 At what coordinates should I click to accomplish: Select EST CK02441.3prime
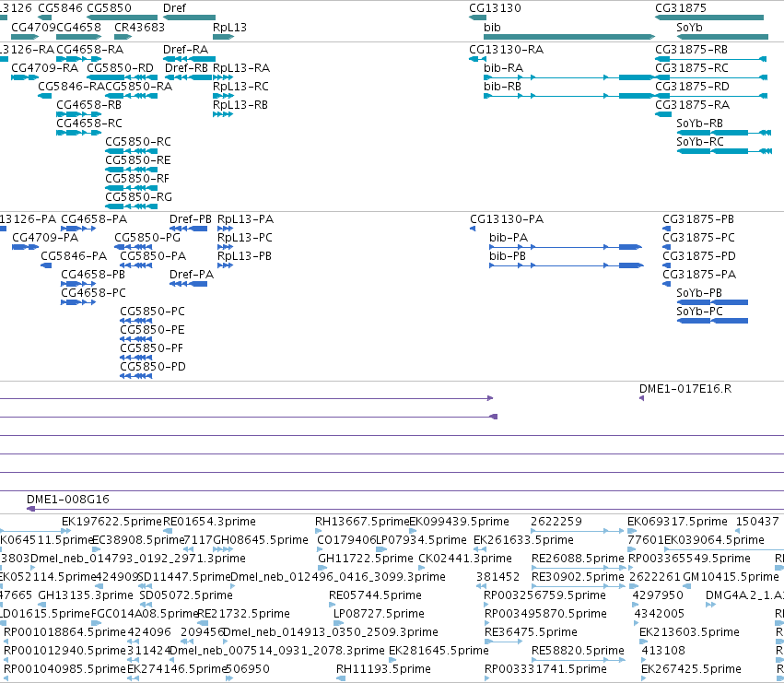[x=465, y=559]
